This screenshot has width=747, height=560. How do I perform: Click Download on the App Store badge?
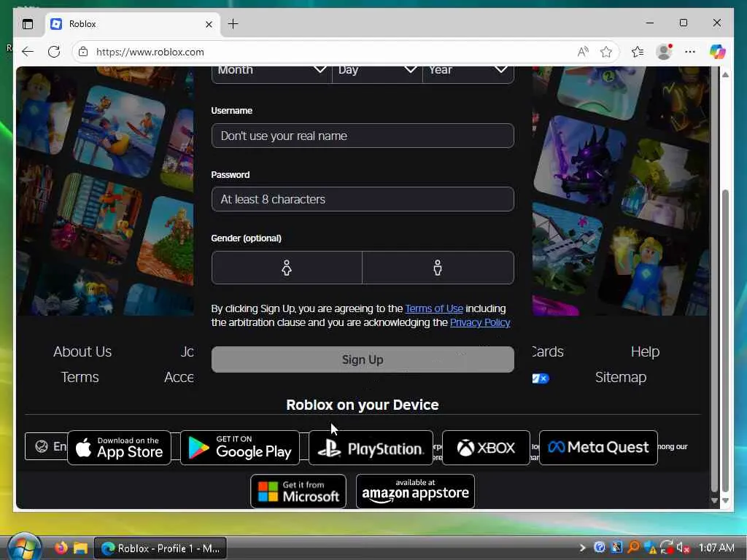tap(119, 448)
